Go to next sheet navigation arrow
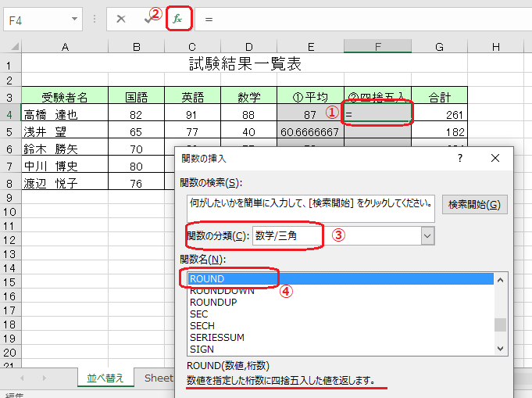Viewport: 532px width, 398px height. point(45,378)
